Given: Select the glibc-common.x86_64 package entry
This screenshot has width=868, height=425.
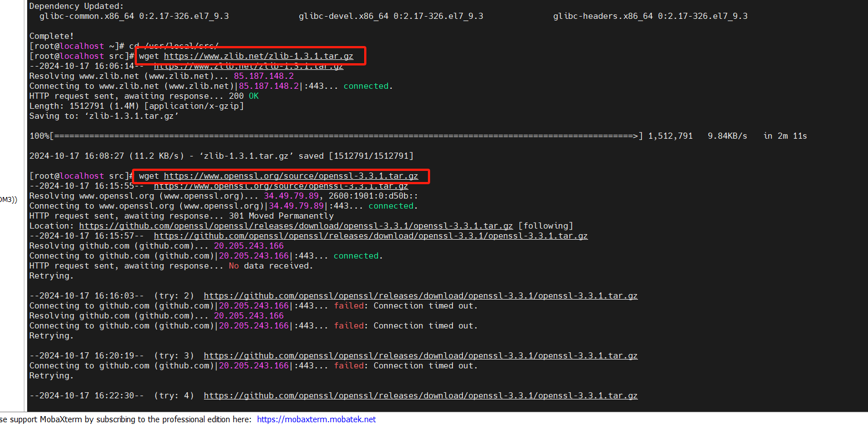Looking at the screenshot, I should click(x=134, y=16).
